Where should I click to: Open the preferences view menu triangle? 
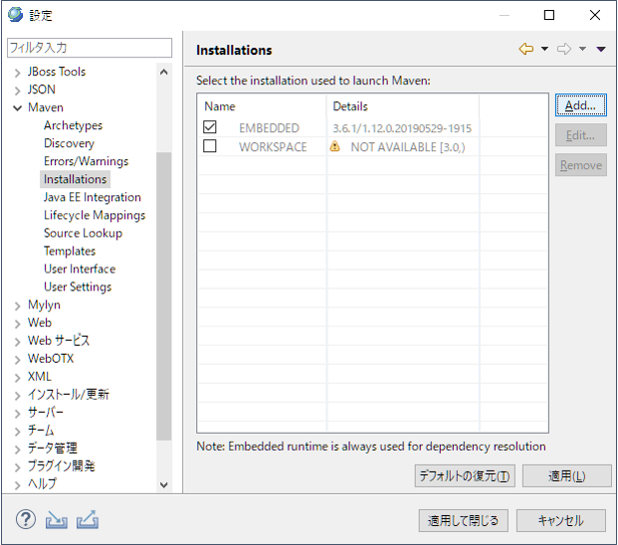click(x=601, y=50)
